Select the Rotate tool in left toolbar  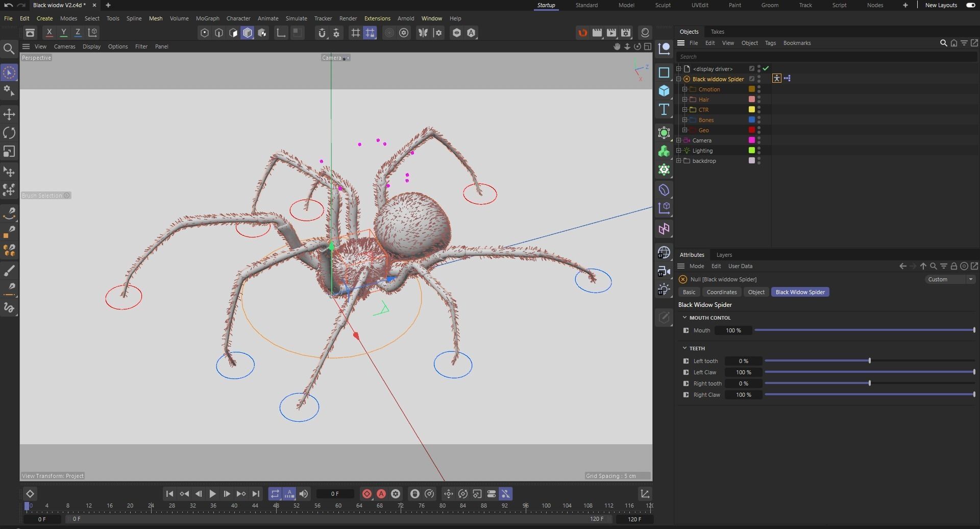[x=9, y=133]
